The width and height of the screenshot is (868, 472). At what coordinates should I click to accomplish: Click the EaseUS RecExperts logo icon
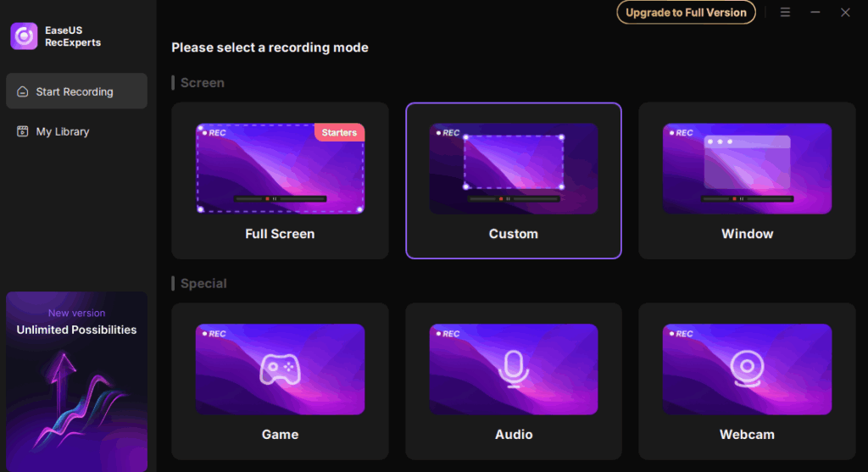(x=24, y=36)
